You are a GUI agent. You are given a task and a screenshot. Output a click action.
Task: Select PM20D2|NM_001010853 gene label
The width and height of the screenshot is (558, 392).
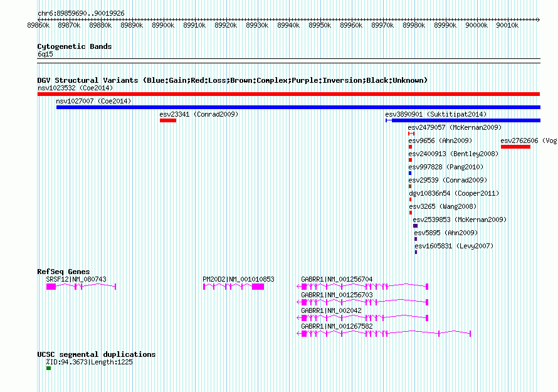click(x=238, y=280)
